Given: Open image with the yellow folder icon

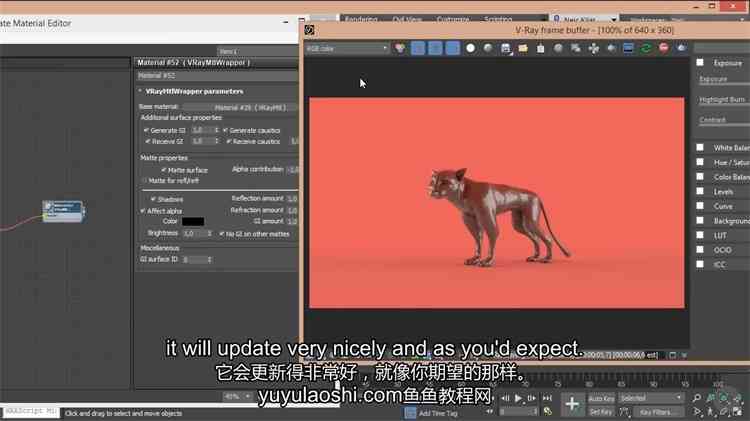Looking at the screenshot, I should coord(523,48).
